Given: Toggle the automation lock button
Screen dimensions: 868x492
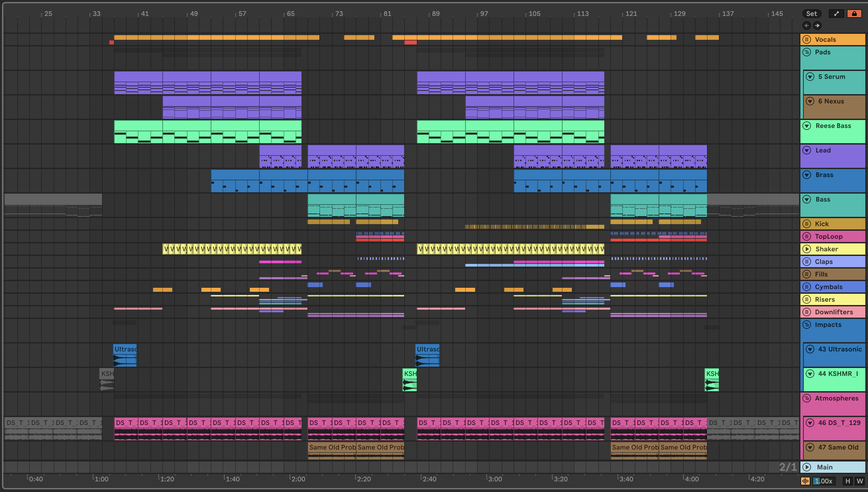Looking at the screenshot, I should 854,14.
